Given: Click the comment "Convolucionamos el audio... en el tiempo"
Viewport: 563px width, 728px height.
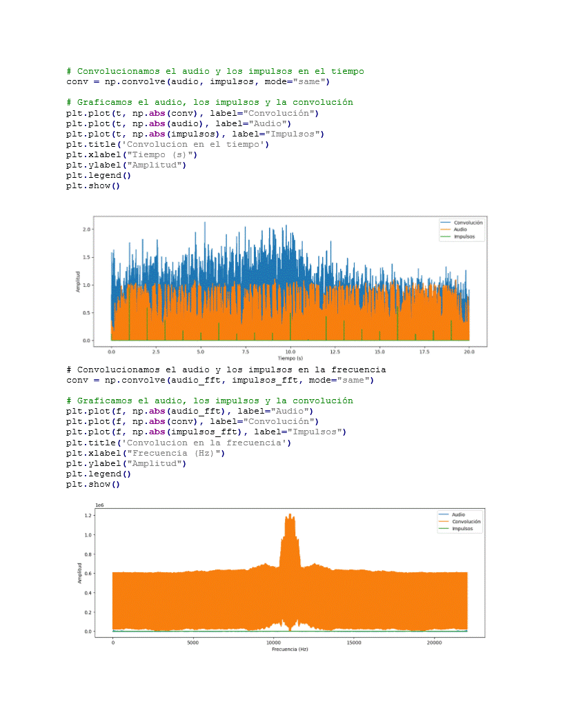Looking at the screenshot, I should coord(215,71).
